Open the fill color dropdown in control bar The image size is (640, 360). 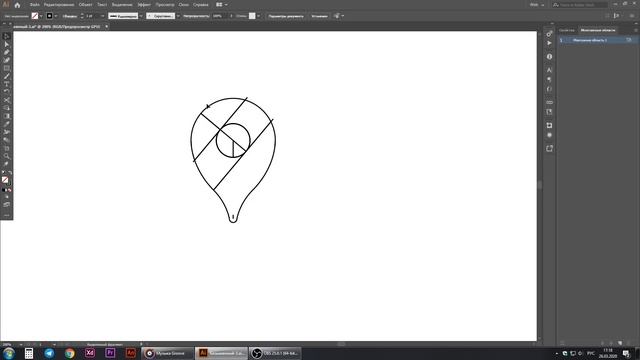pos(41,16)
